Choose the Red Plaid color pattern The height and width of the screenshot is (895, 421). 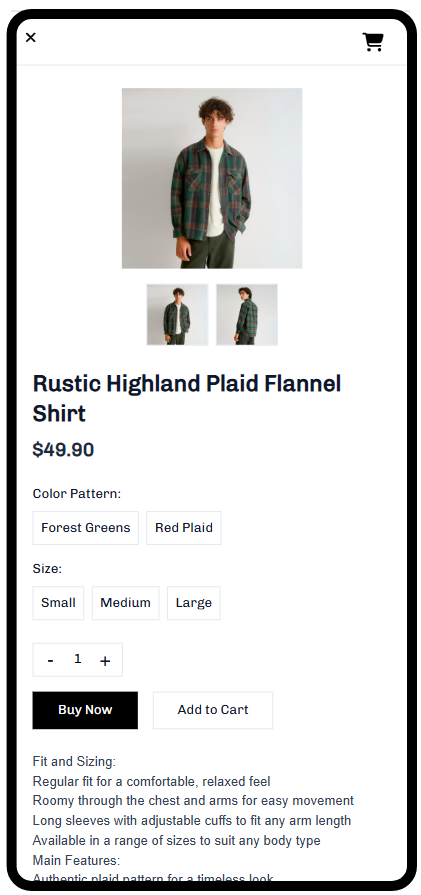(184, 528)
